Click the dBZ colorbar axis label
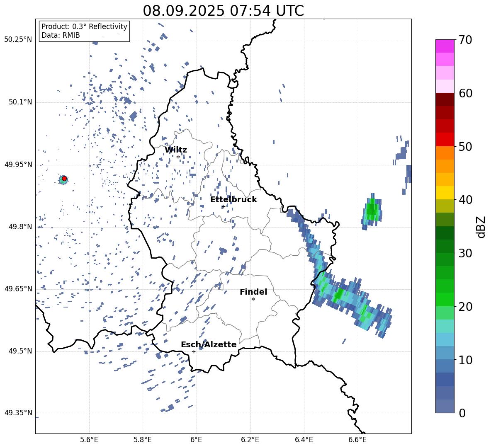The width and height of the screenshot is (491, 448). pos(481,227)
